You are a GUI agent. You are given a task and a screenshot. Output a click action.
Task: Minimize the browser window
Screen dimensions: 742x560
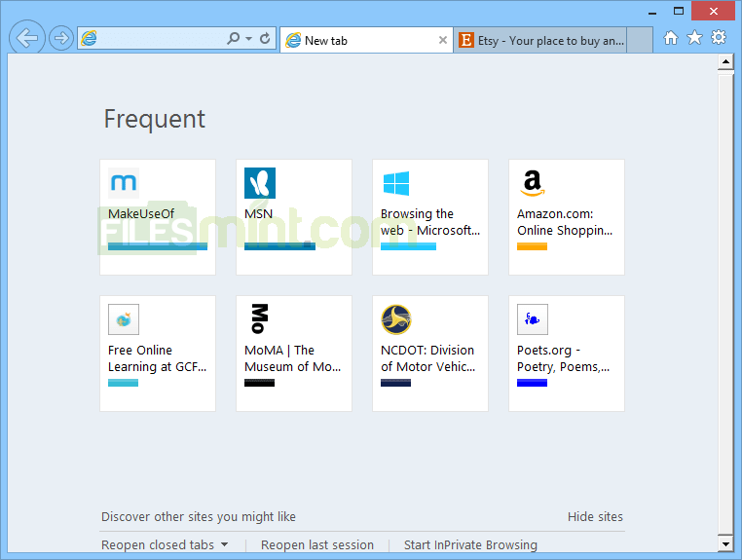[x=652, y=12]
